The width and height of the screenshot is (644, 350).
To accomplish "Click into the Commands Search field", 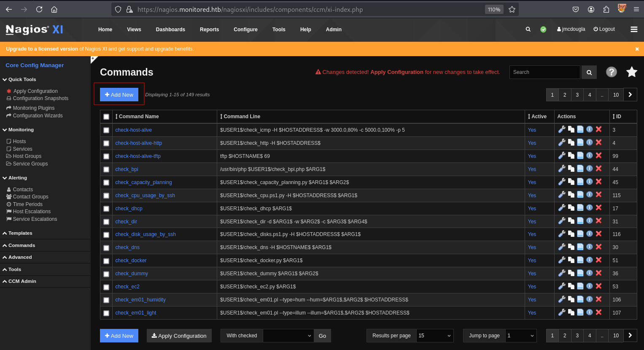I will [544, 72].
